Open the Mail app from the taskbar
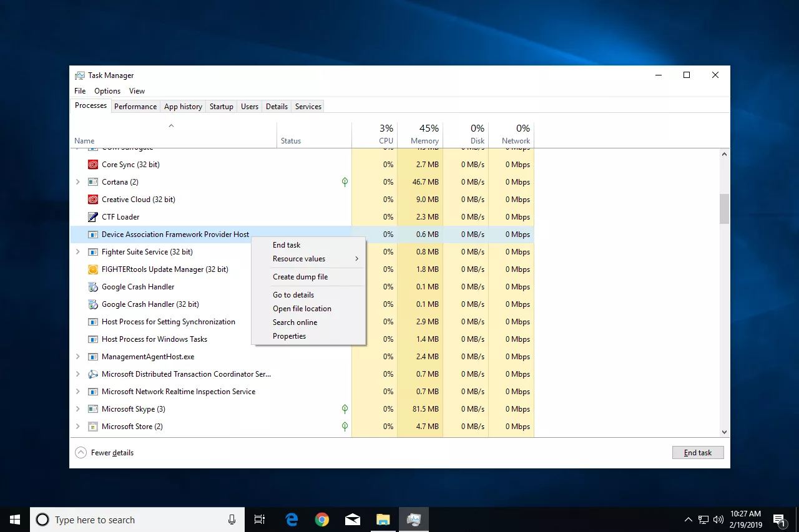The height and width of the screenshot is (532, 799). (x=353, y=520)
